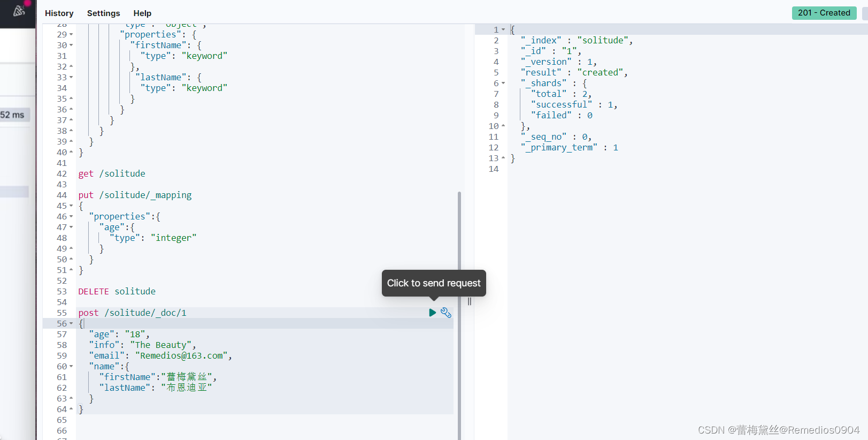Viewport: 868px width, 440px height.
Task: Open the Help menu
Action: pyautogui.click(x=142, y=13)
